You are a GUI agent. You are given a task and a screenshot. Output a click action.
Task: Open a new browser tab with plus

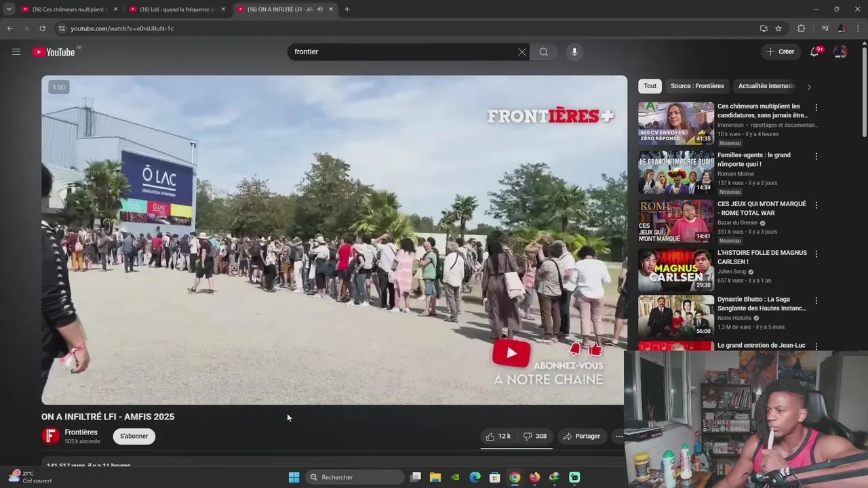347,9
